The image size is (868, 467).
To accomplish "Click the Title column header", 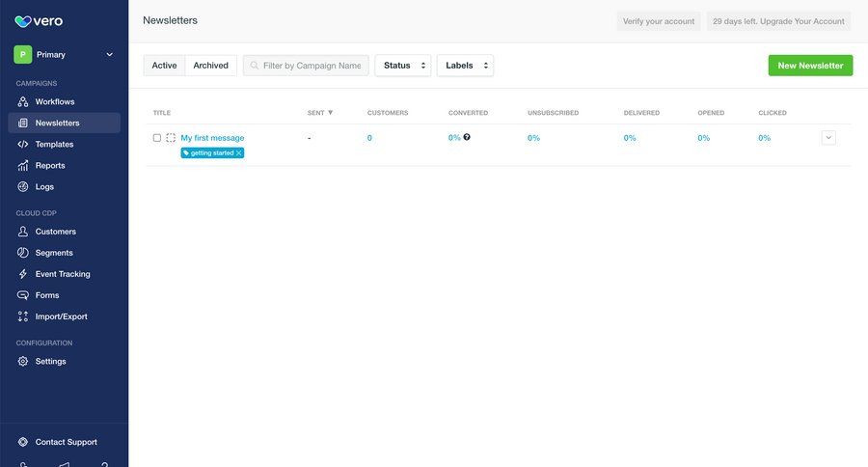I will tap(162, 113).
